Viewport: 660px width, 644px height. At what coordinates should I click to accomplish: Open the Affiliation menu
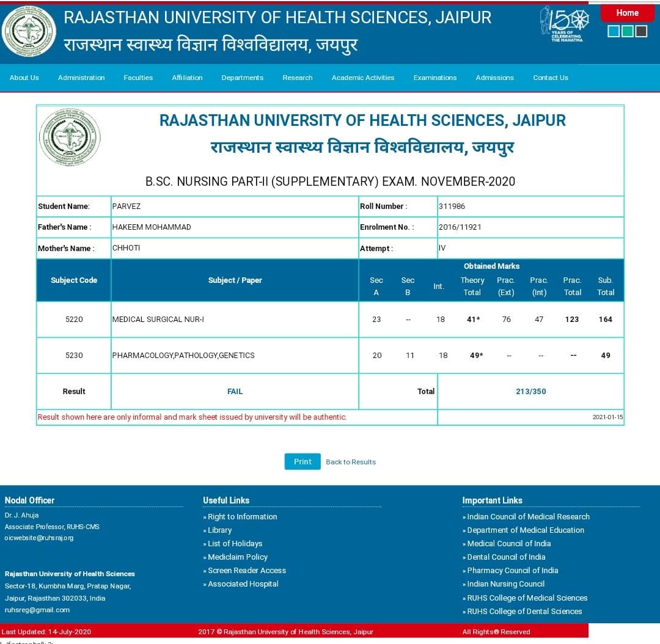[187, 78]
